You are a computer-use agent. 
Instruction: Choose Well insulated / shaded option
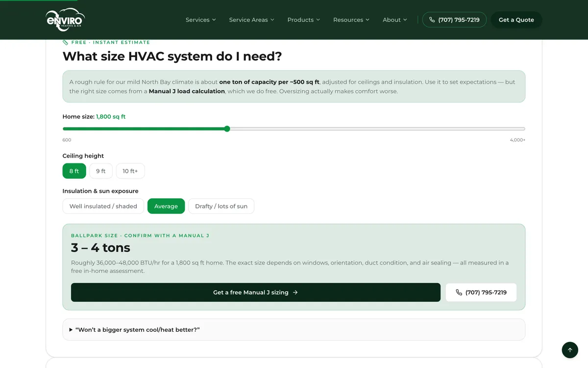(103, 206)
